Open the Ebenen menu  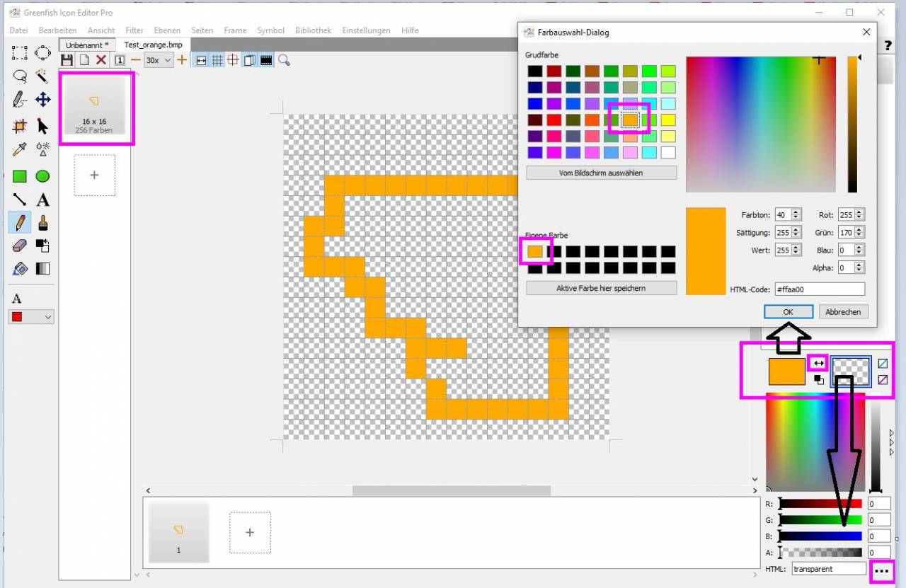(167, 30)
